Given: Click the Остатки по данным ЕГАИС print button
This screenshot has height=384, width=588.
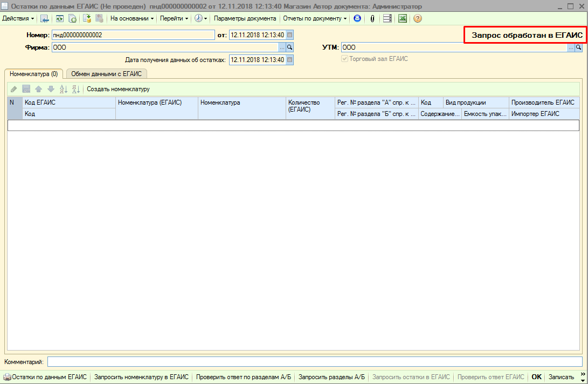Looking at the screenshot, I should [x=45, y=377].
